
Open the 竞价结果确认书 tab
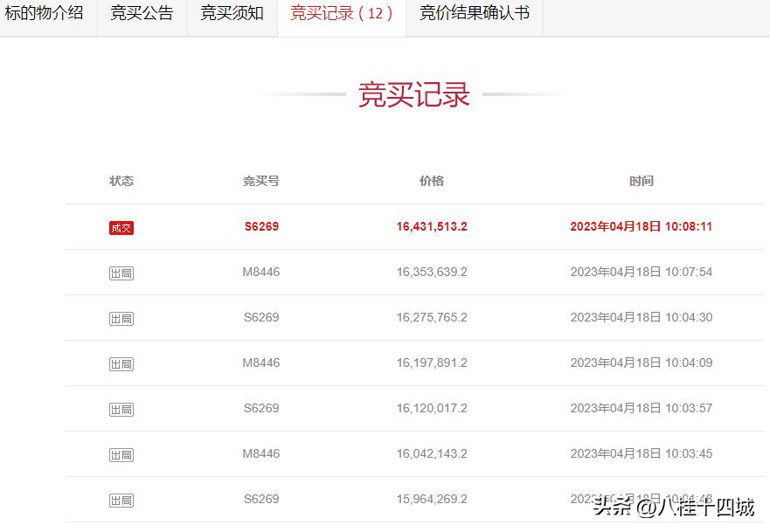click(473, 12)
